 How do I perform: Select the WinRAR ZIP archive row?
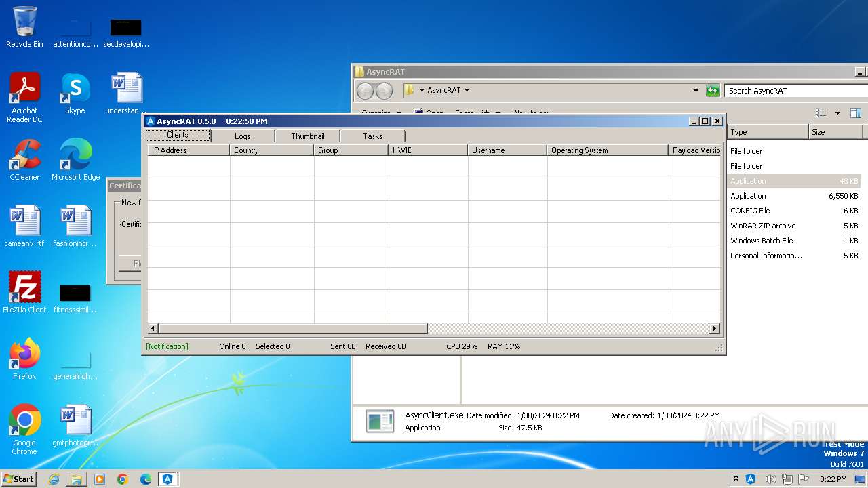pos(794,226)
